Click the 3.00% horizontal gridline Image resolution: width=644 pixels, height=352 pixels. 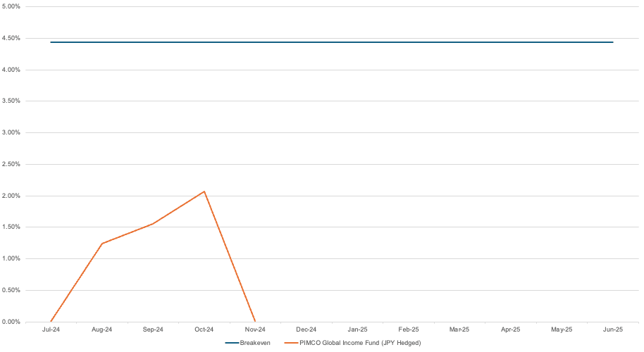[x=332, y=132]
